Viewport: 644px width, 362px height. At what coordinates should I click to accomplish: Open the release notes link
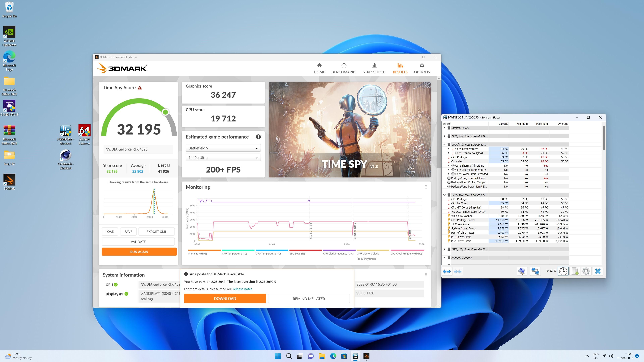[x=243, y=289]
